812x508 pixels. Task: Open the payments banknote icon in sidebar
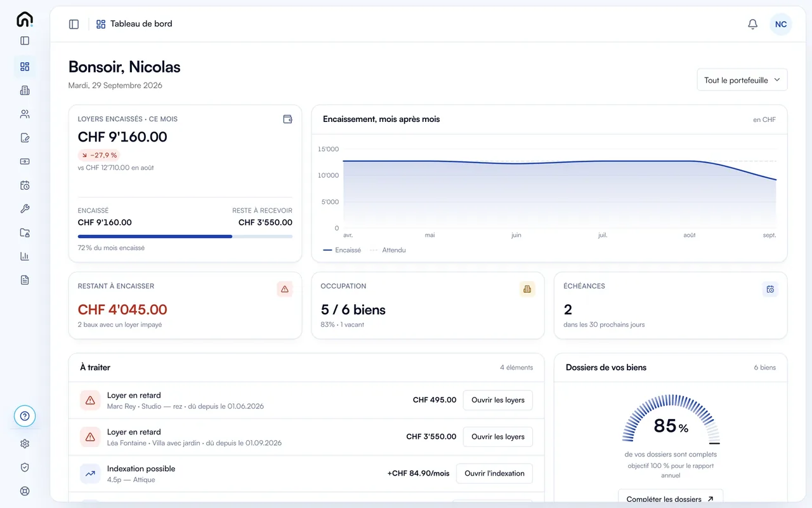[25, 161]
